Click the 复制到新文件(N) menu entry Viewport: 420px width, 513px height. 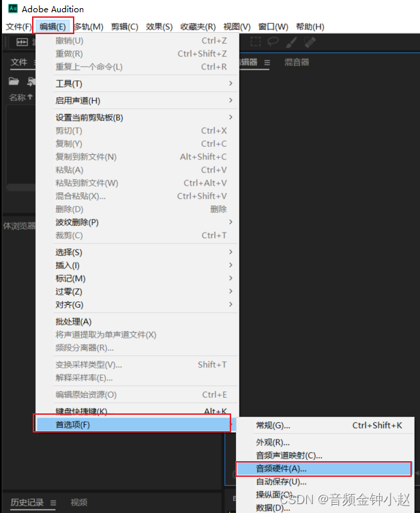[137, 157]
